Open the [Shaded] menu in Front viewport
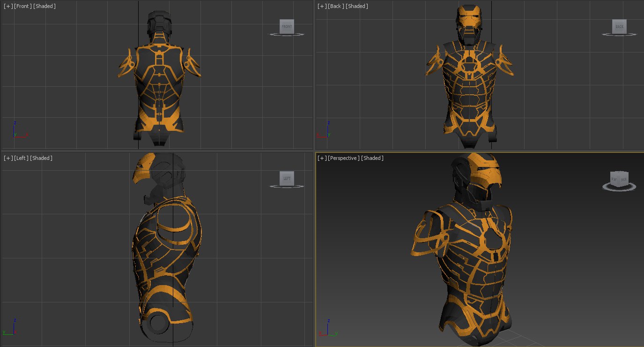Viewport: 644px width, 347px height. point(44,7)
